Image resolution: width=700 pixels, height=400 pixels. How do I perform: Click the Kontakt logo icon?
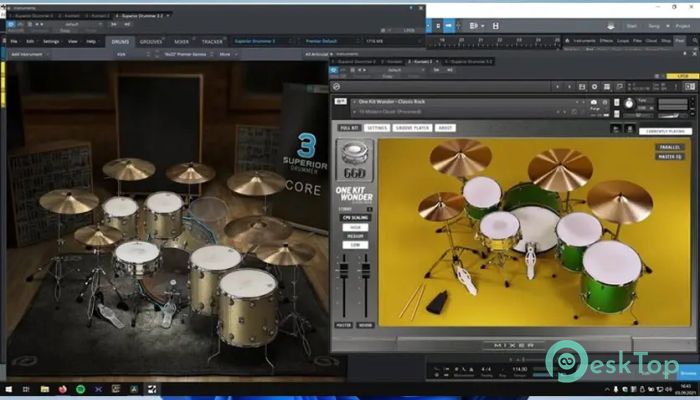pyautogui.click(x=337, y=87)
